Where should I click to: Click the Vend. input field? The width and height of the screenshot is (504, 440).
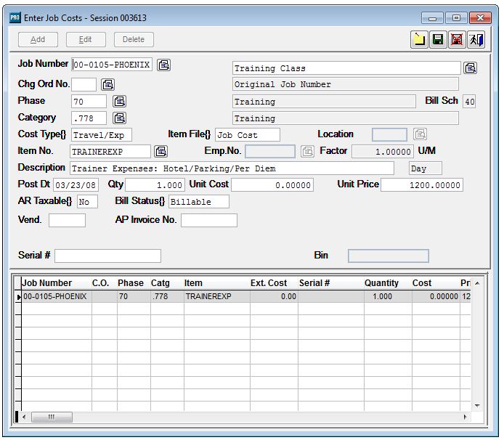[x=68, y=221]
